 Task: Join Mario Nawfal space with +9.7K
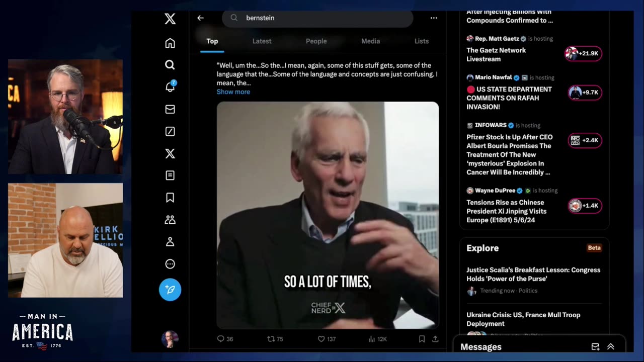[585, 93]
